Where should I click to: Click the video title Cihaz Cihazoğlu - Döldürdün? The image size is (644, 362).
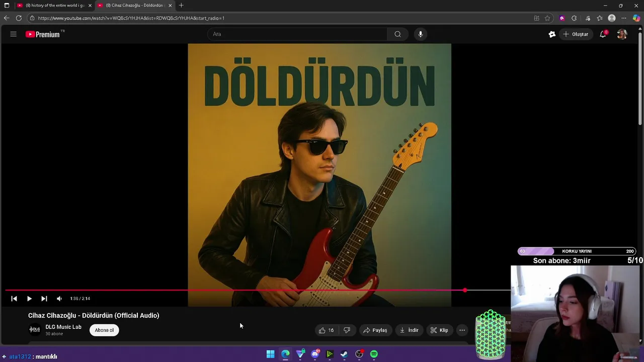(94, 315)
